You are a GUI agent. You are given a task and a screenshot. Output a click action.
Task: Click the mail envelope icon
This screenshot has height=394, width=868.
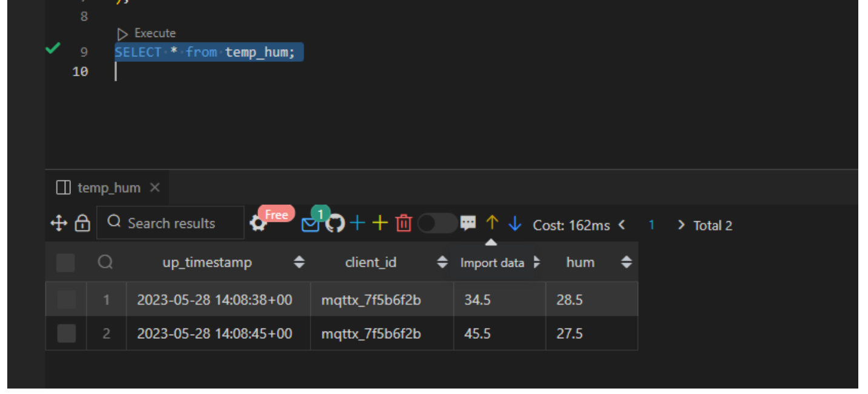click(310, 224)
